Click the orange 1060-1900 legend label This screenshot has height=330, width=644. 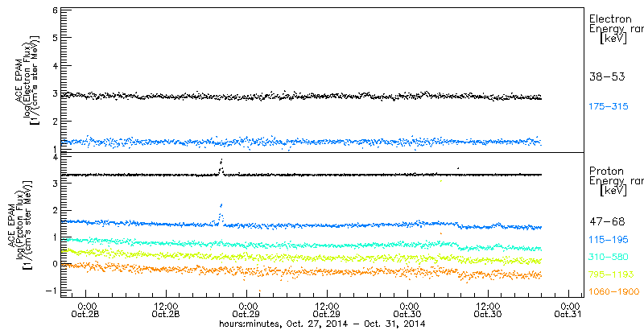tap(614, 292)
